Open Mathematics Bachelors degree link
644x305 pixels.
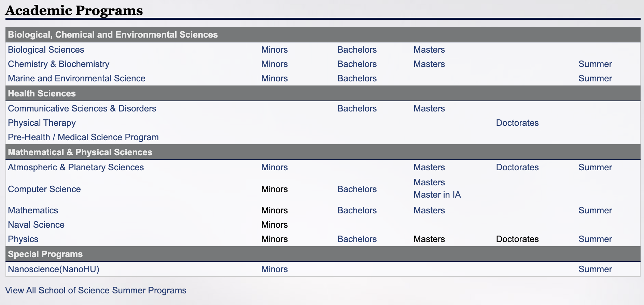tap(357, 210)
